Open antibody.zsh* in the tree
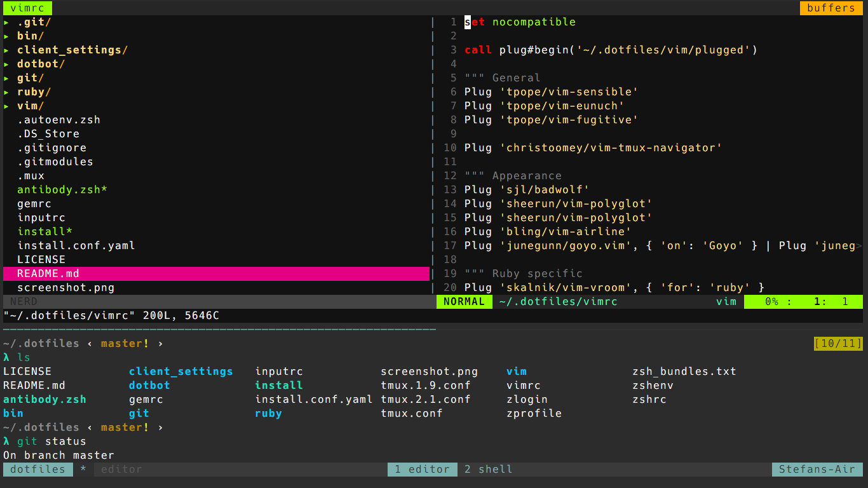 tap(62, 190)
